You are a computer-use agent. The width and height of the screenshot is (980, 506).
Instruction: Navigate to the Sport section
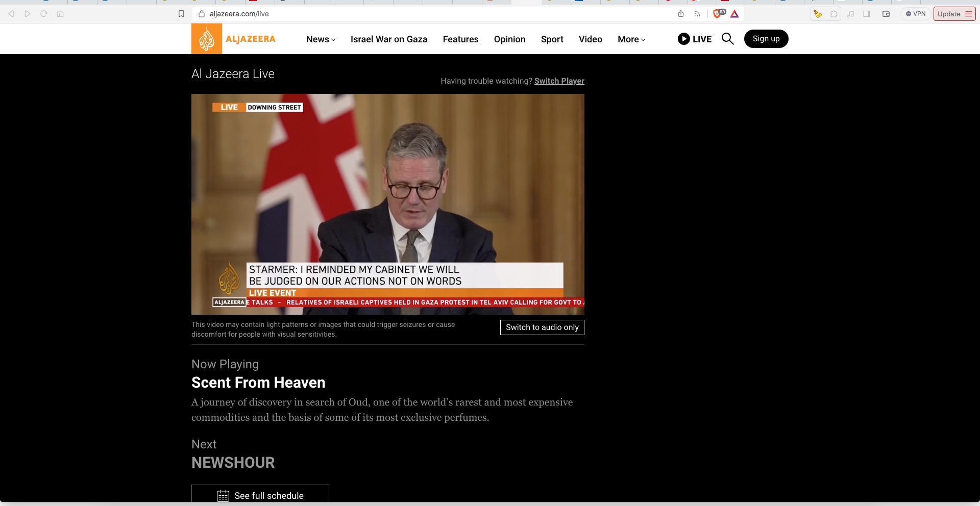[x=552, y=39]
